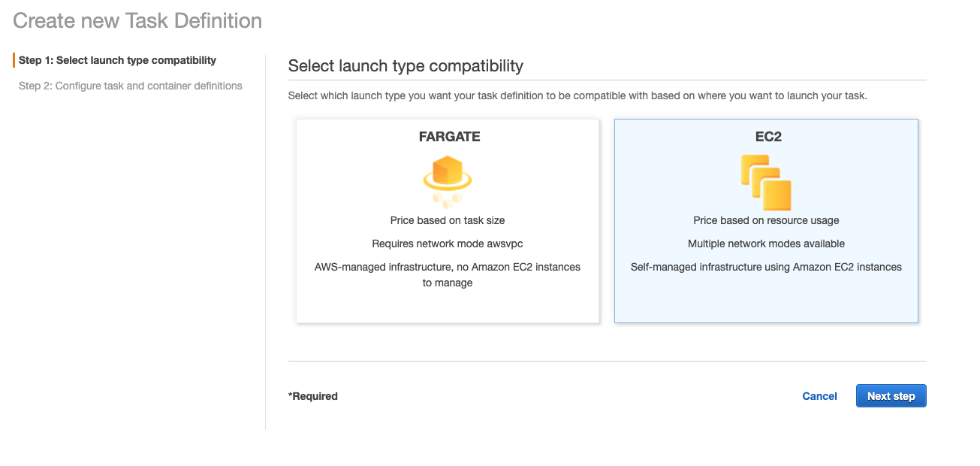
Task: Go to Step 1: Select launch type compatibility
Action: [117, 60]
